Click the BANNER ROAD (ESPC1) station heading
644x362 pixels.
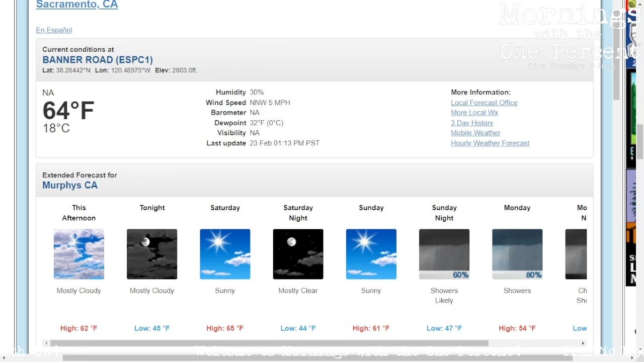[x=98, y=60]
